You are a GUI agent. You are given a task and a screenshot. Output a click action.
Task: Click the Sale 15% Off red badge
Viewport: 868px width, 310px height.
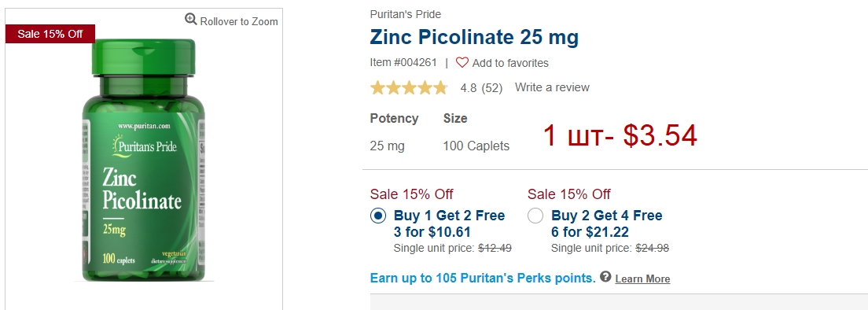(x=50, y=34)
